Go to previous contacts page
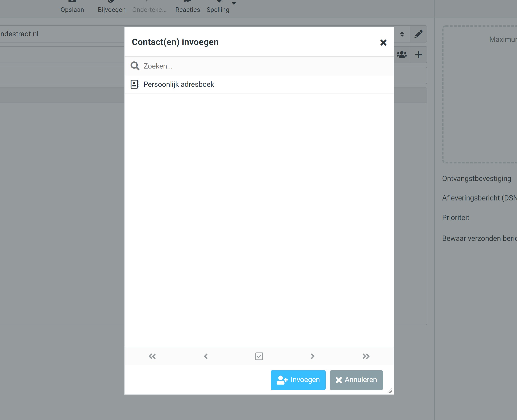This screenshot has width=517, height=420. 206,356
